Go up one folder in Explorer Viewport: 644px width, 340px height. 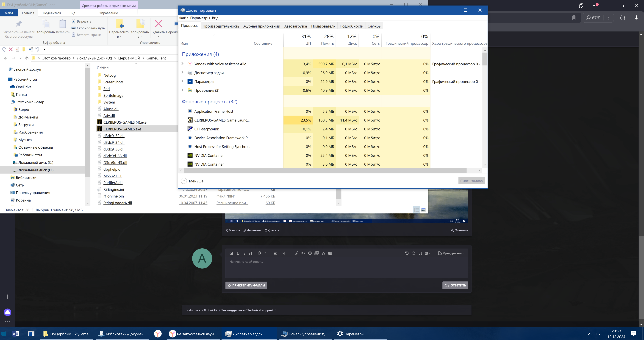pos(27,58)
